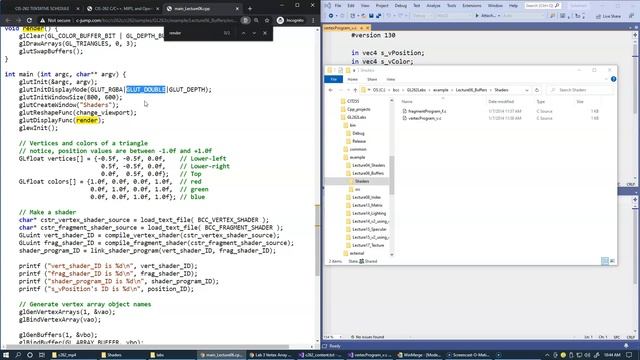Viewport: 640px width, 360px height.
Task: Click the Incognito profile indicator
Action: (x=291, y=20)
